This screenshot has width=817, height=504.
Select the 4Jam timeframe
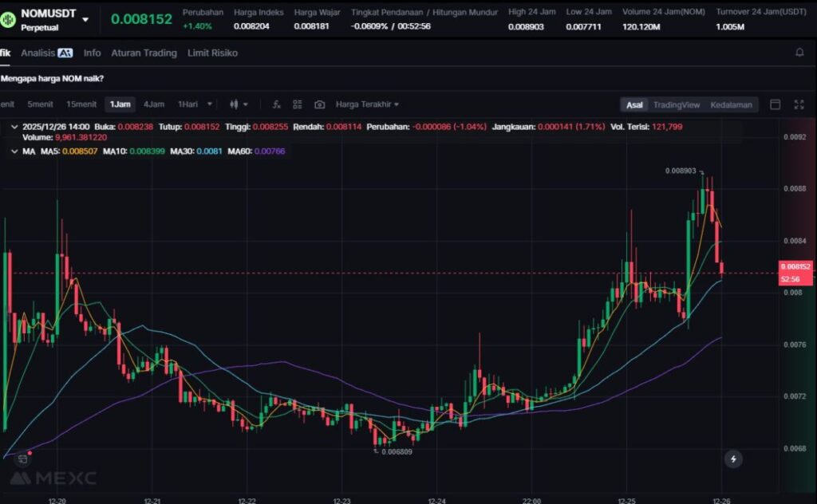pos(154,104)
